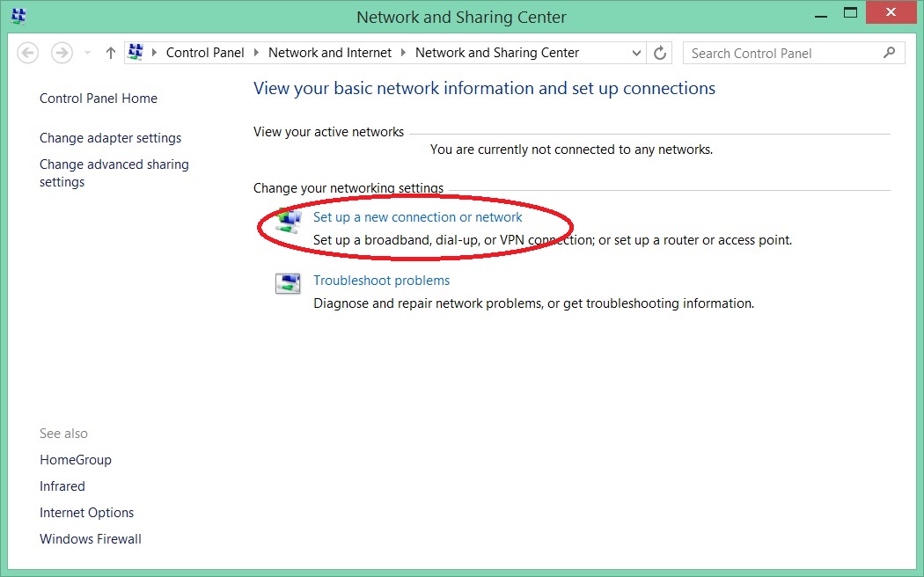924x577 pixels.
Task: Open Set up a new connection or network
Action: (x=418, y=217)
